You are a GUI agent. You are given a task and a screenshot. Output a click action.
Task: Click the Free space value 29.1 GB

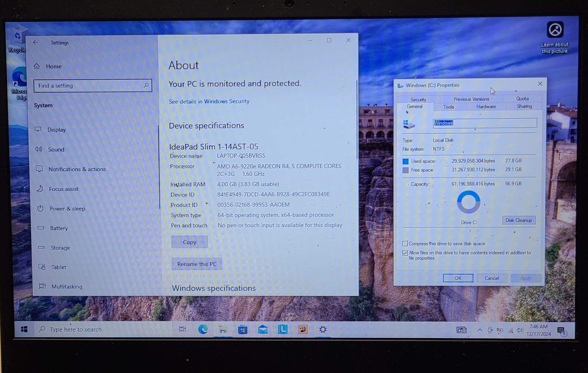(x=513, y=169)
